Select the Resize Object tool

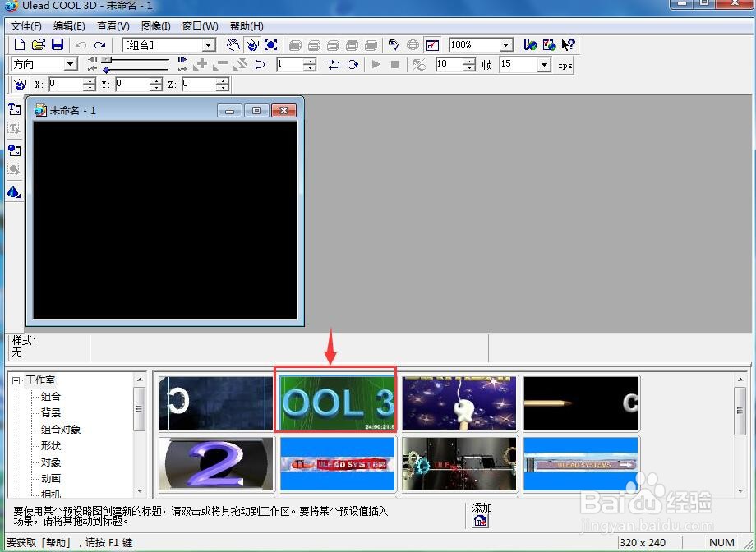pos(271,45)
